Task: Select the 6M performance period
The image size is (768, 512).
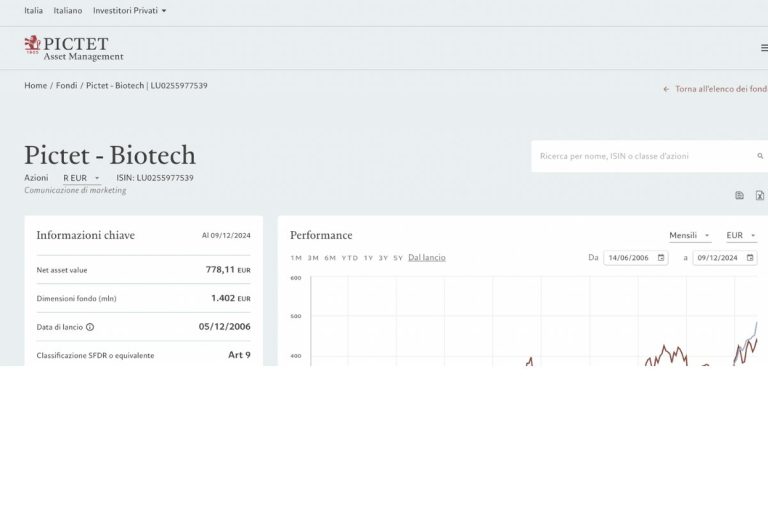Action: [330, 258]
